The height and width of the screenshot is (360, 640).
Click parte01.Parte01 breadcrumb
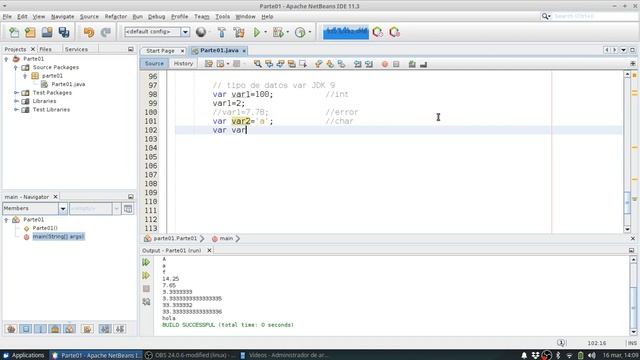[175, 238]
